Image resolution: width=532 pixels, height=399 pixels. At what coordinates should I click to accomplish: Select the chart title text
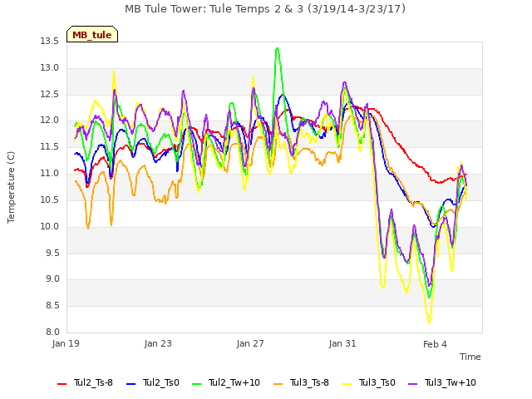265,9
